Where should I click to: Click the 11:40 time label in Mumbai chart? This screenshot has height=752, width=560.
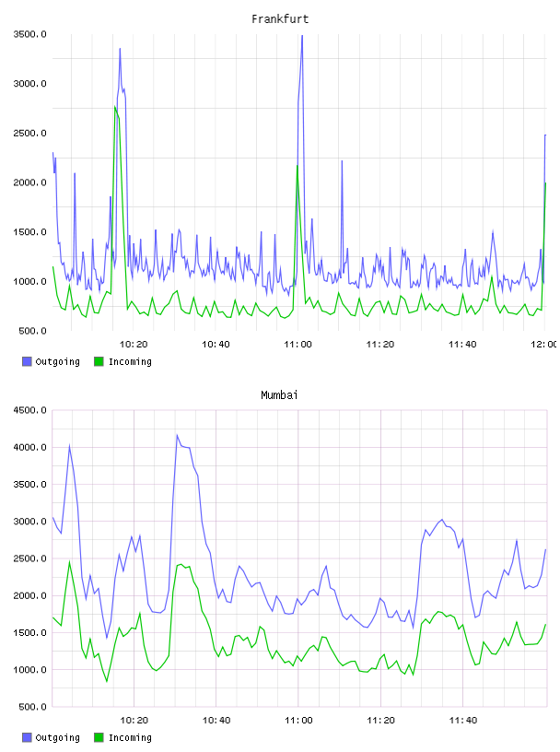[x=463, y=721]
